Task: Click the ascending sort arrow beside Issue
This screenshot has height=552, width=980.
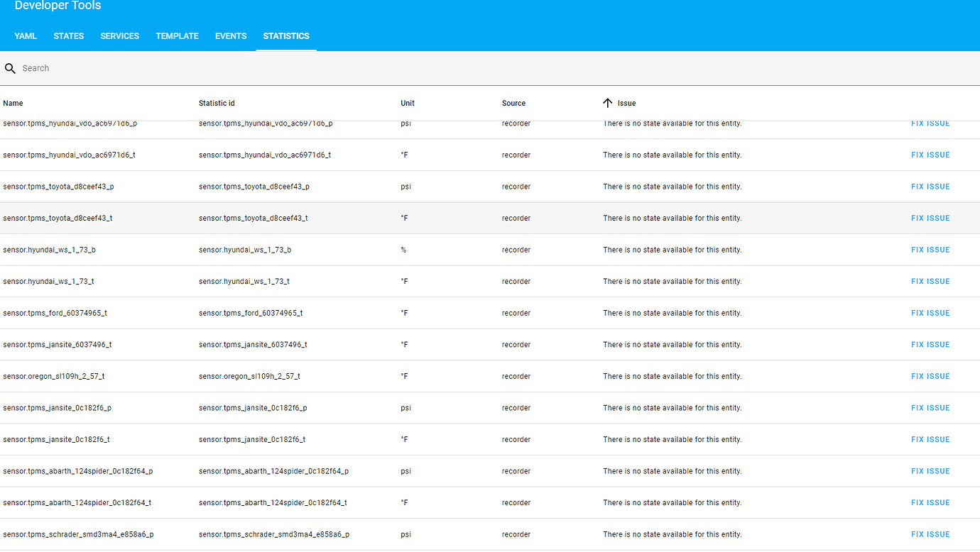Action: coord(608,103)
